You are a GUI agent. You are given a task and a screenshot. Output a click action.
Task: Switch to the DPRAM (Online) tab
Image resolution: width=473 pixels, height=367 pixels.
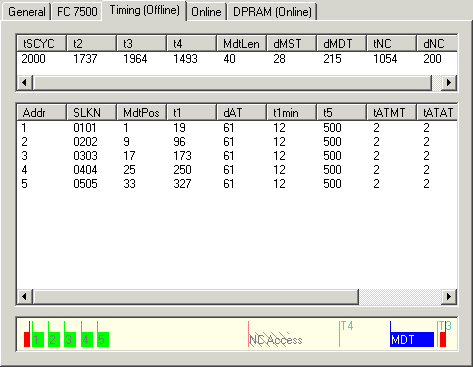click(x=272, y=12)
